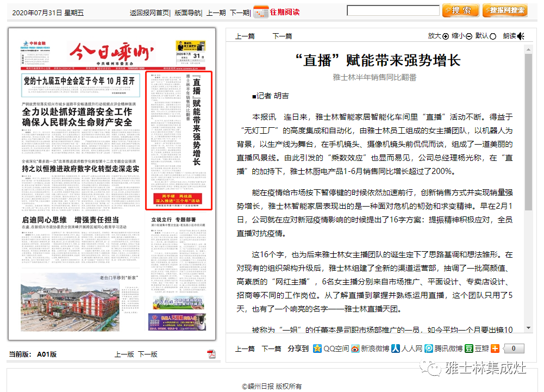Screen dimensions: 544x392
Task: Click the date box showing 31 on the masthead
Action: click(x=190, y=57)
